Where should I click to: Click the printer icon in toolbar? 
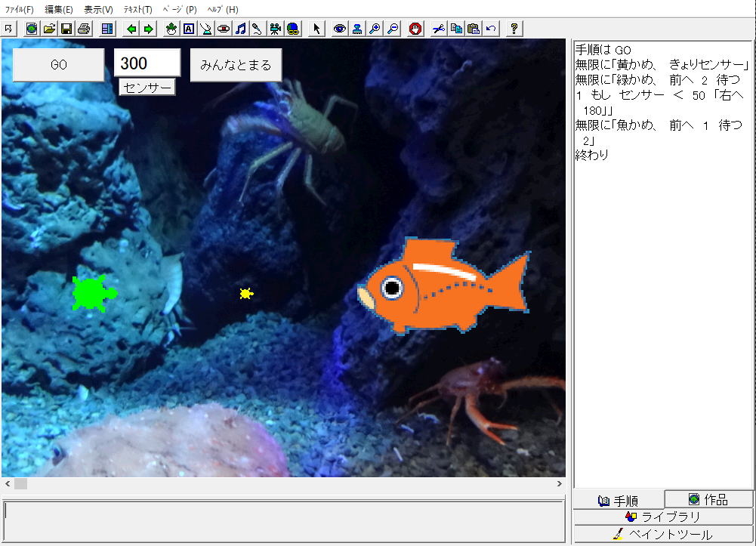coord(83,29)
